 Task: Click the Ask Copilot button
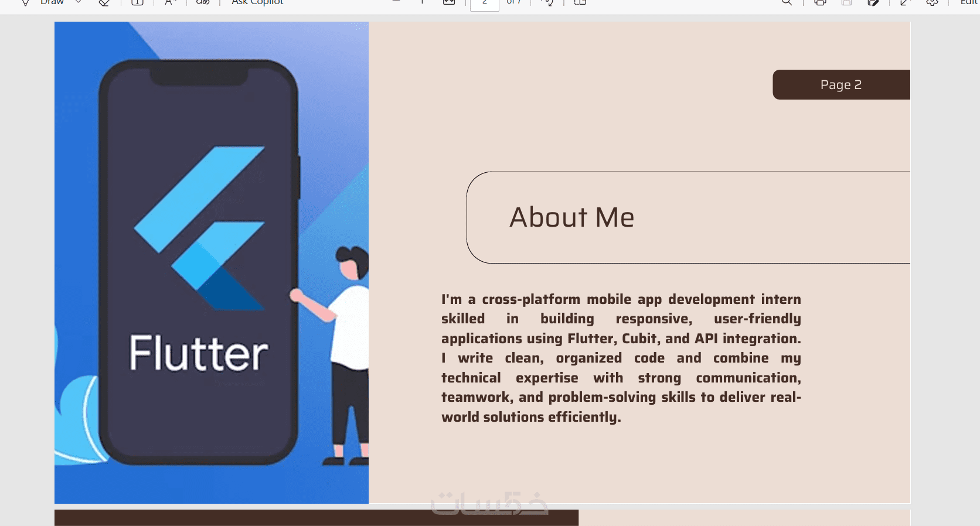(x=257, y=3)
